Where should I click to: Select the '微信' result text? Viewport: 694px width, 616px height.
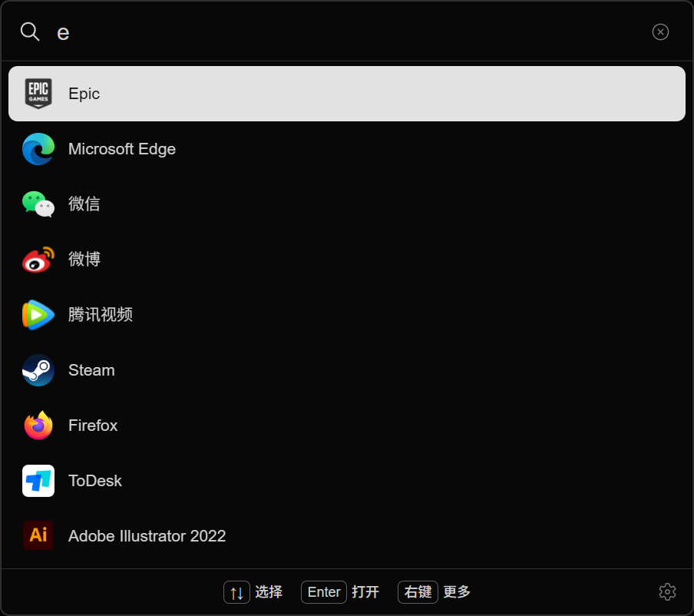pos(84,204)
